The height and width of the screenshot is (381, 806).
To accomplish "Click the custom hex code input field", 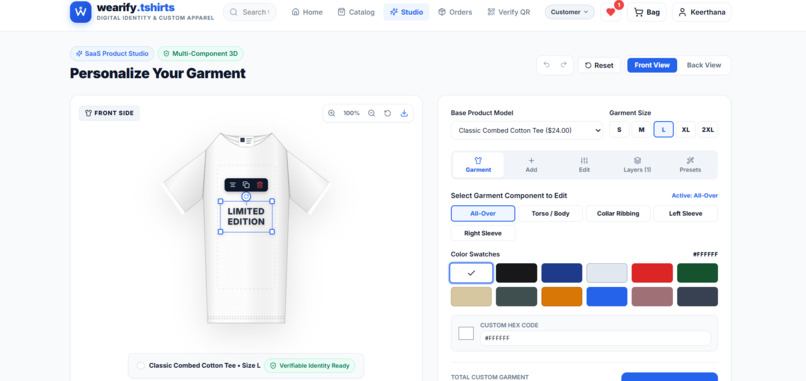I will [x=595, y=338].
